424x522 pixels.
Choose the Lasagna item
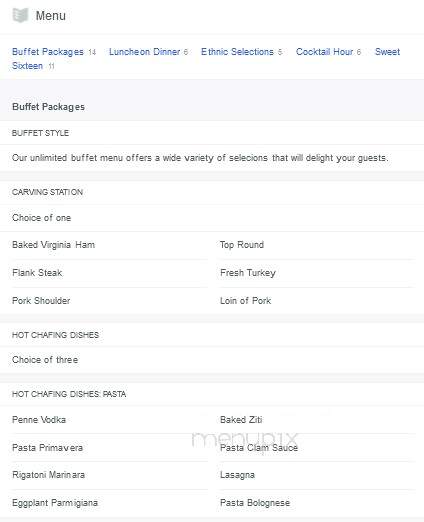[237, 475]
